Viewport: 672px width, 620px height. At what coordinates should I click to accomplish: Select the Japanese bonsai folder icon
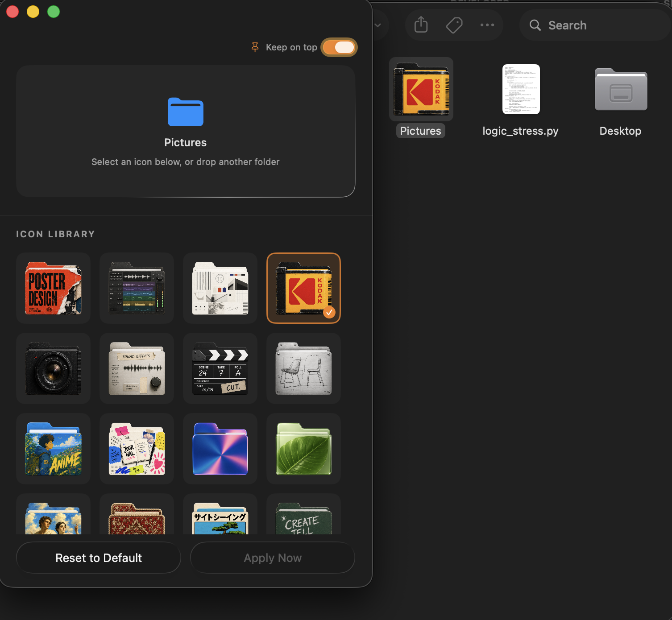pyautogui.click(x=220, y=514)
